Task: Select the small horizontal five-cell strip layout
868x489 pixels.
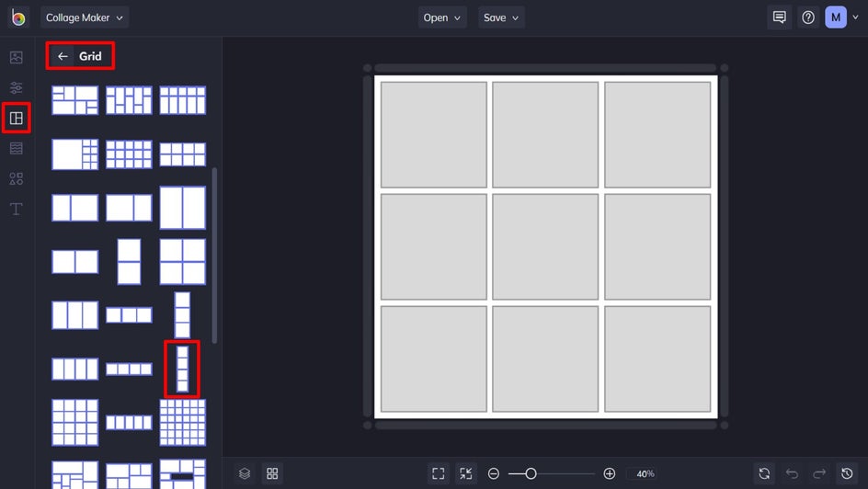Action: pyautogui.click(x=129, y=423)
